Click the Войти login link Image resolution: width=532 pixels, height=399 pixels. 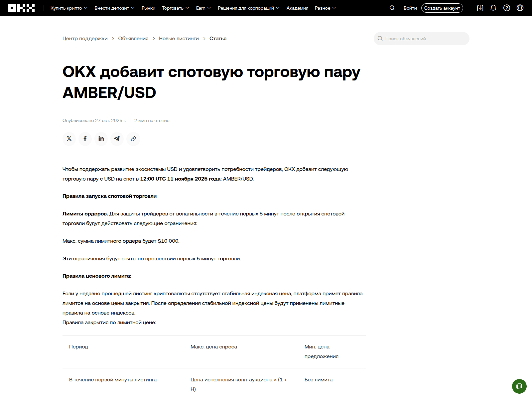410,8
